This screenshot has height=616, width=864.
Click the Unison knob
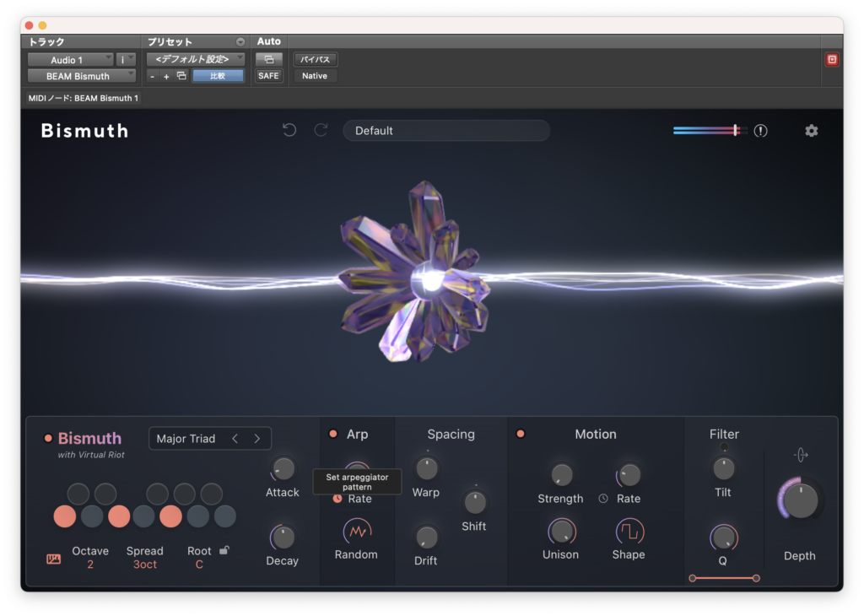[561, 532]
